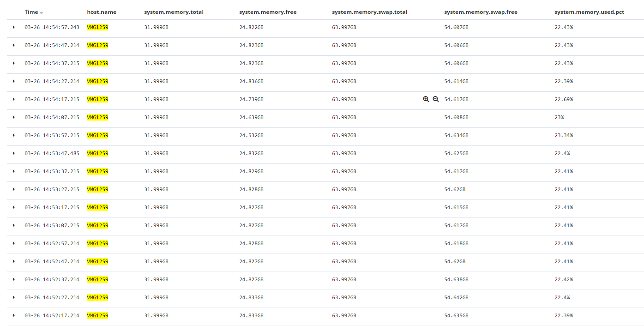Click the system.memory.swap.free column header
This screenshot has width=644, height=327.
[481, 12]
